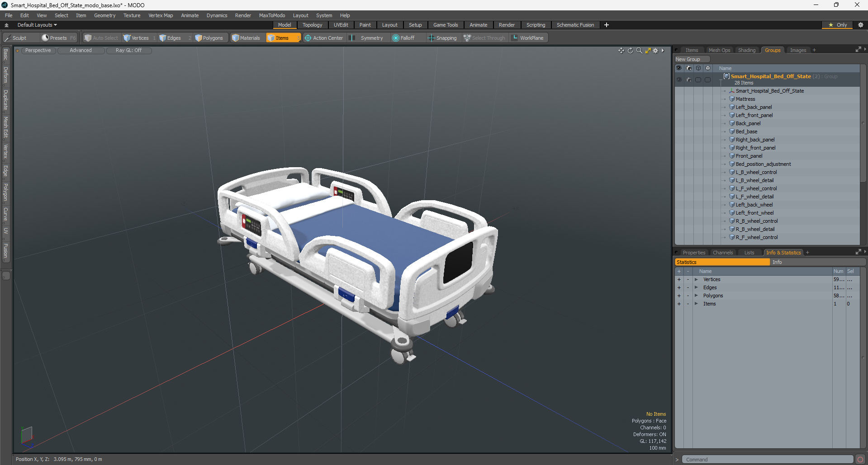Toggle Symmetry
868x465 pixels.
point(367,38)
